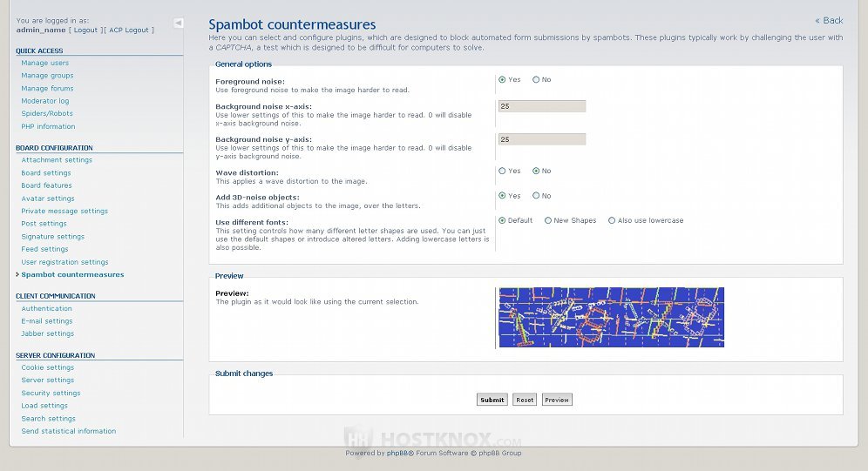Click the Submit button

click(x=492, y=400)
